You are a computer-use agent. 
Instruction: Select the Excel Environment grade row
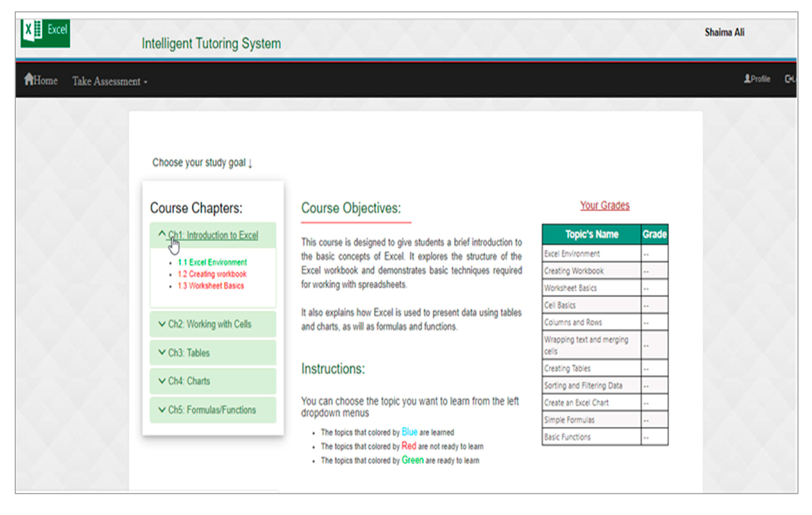(x=591, y=254)
